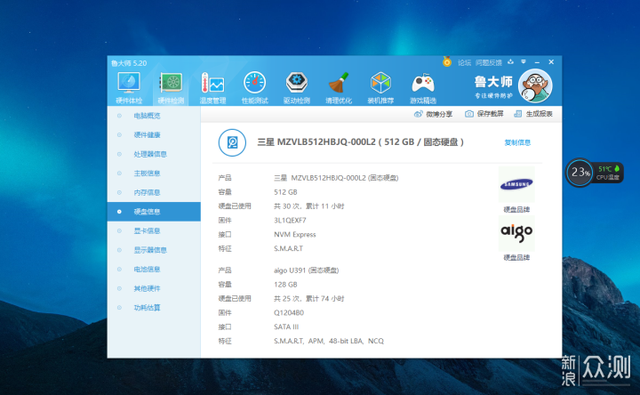The width and height of the screenshot is (640, 395).
Task: Click the 鲁大师 cartoon avatar
Action: point(535,86)
